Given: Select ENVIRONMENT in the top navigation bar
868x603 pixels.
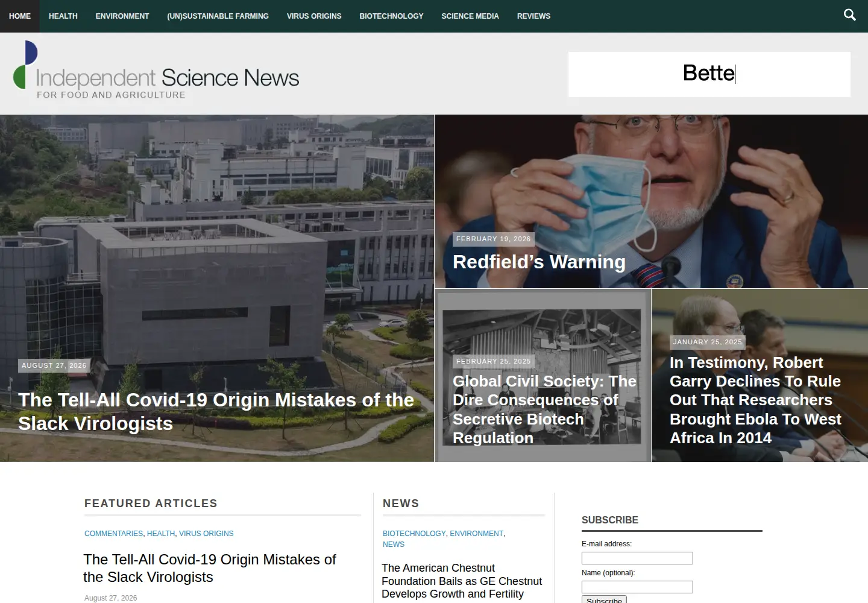Looking at the screenshot, I should tap(122, 16).
